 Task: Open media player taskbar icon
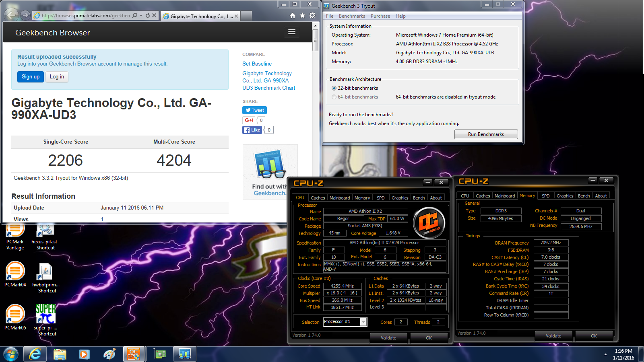(x=84, y=354)
